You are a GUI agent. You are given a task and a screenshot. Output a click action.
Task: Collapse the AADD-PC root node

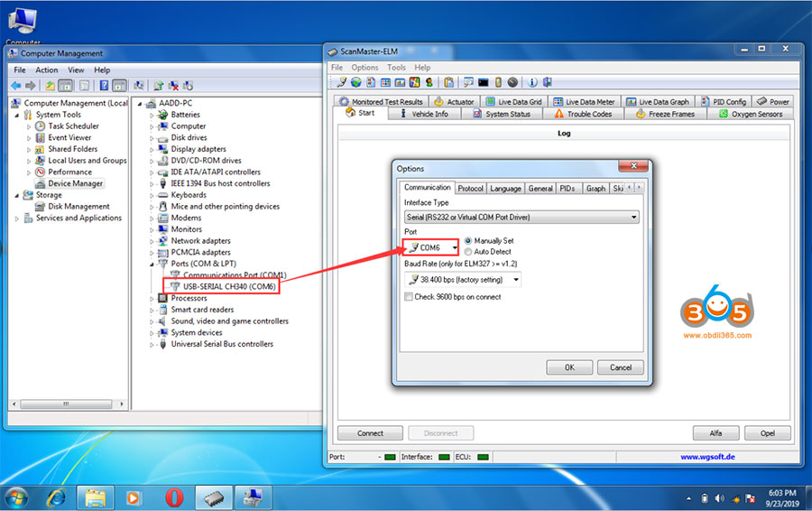coord(140,104)
